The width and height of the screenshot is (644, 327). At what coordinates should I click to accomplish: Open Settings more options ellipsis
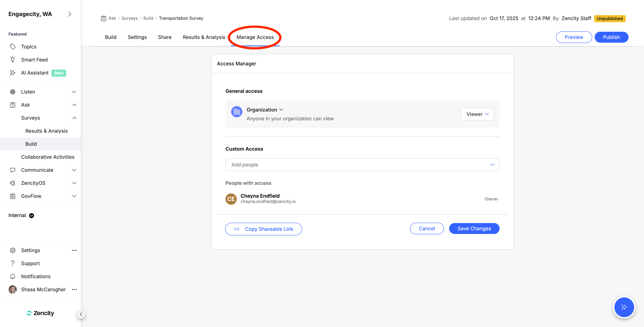pos(74,250)
